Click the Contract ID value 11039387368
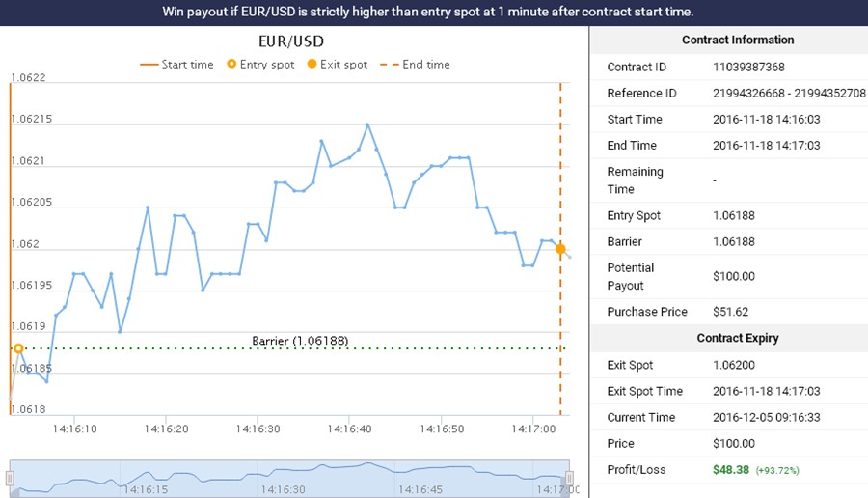 tap(749, 68)
